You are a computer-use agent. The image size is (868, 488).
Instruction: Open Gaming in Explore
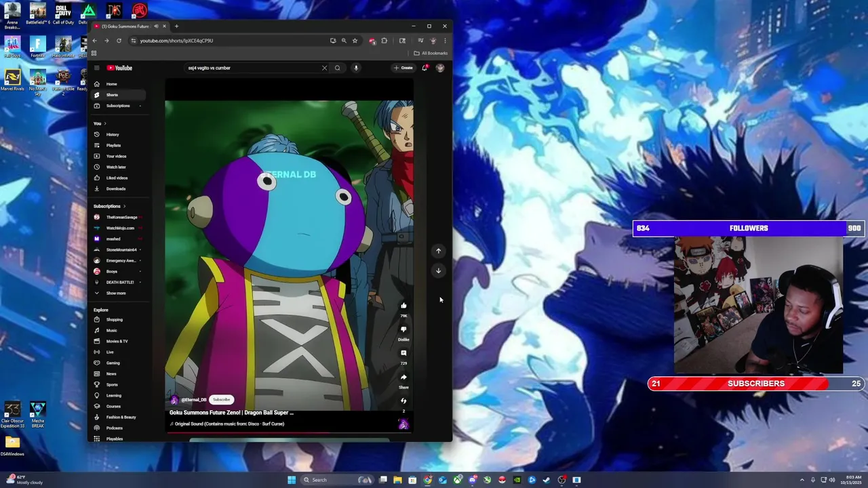point(119,363)
